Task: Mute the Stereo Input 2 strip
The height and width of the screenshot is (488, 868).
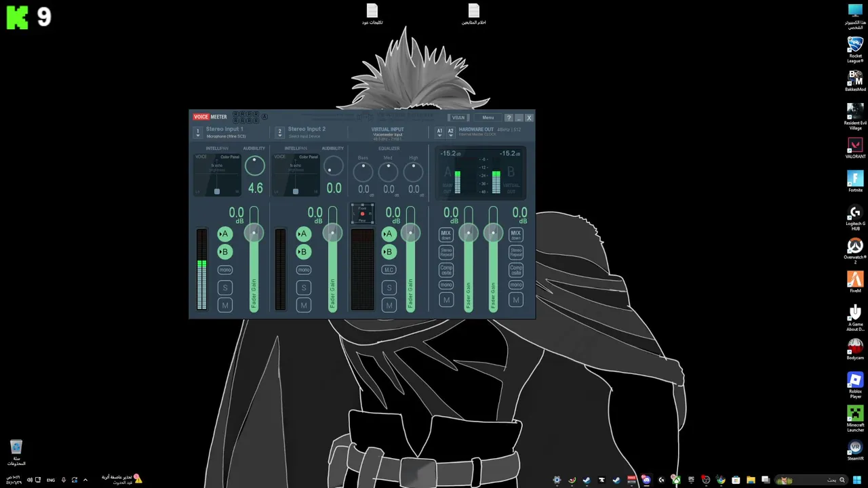Action: (x=304, y=305)
